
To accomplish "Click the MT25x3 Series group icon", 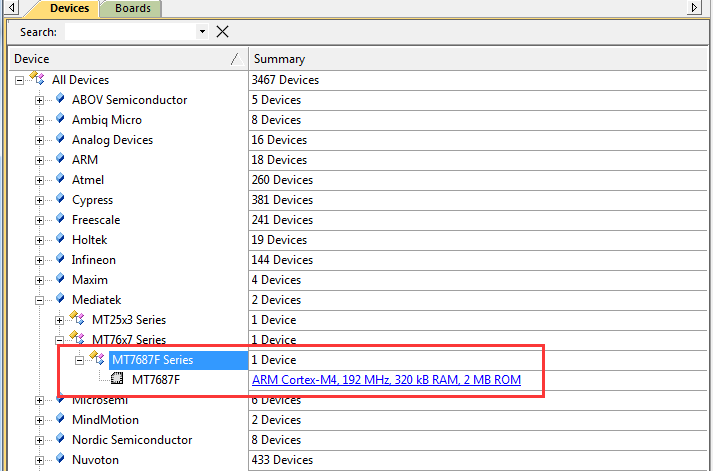I will click(77, 318).
